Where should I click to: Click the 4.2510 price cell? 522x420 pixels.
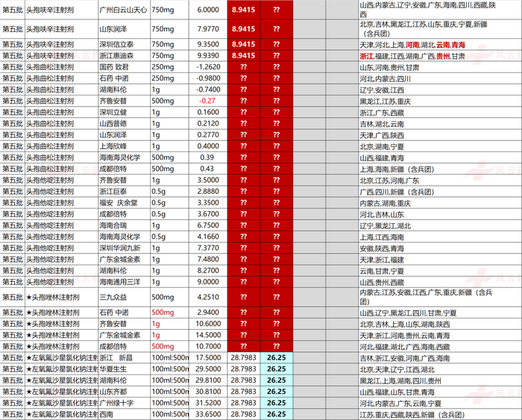208,297
